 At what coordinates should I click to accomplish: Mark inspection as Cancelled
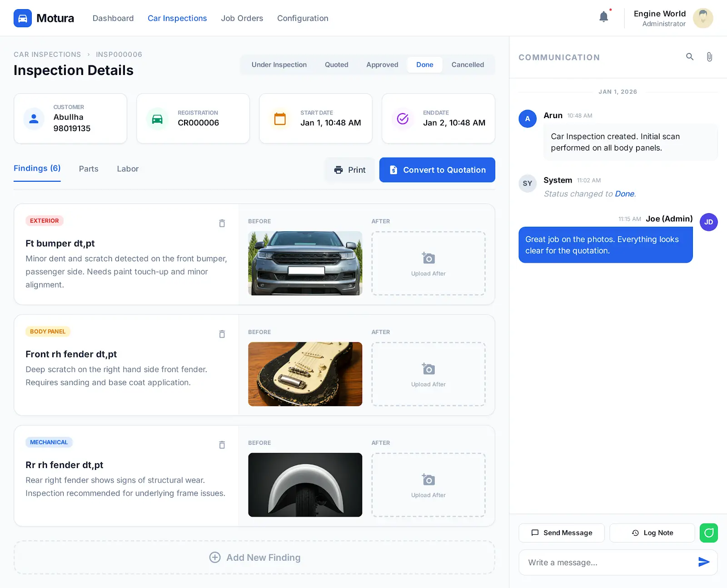468,65
